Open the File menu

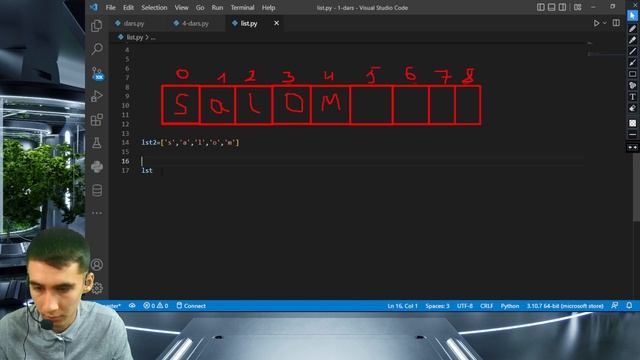point(111,8)
